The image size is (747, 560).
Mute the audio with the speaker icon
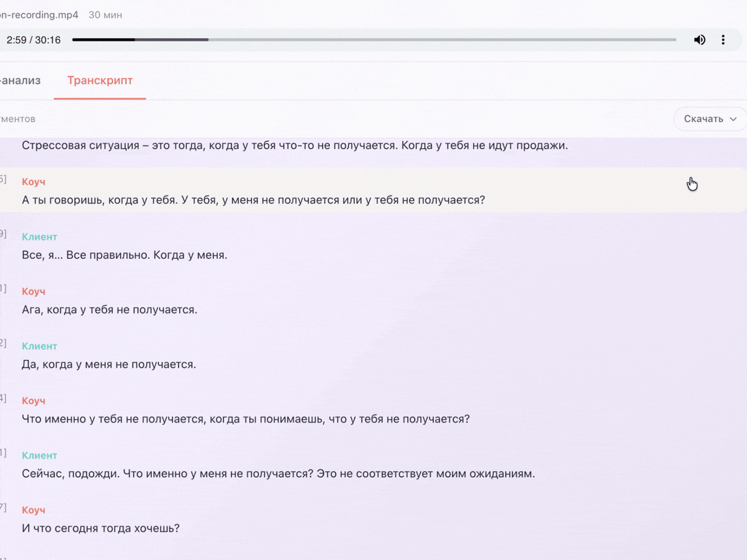700,40
